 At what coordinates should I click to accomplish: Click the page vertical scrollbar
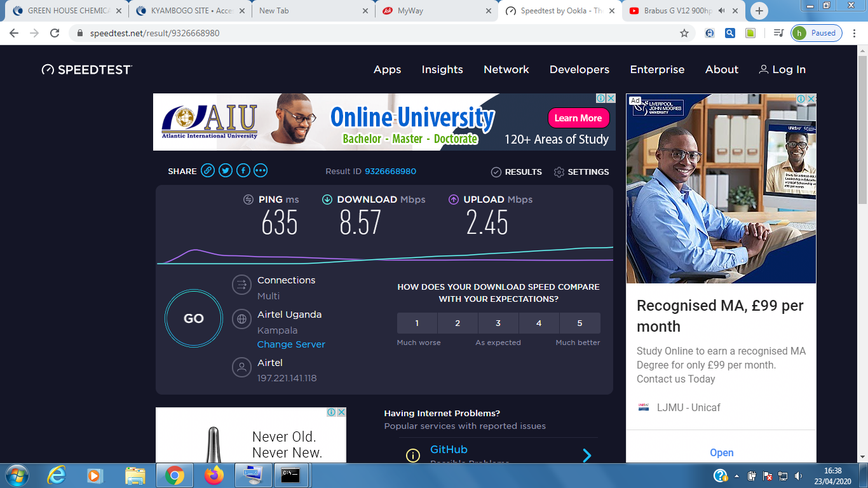click(862, 254)
